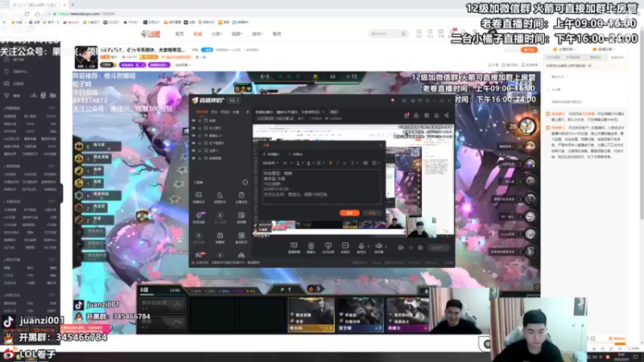
Task: Click Douyu search magnifier icon
Action: tap(404, 34)
